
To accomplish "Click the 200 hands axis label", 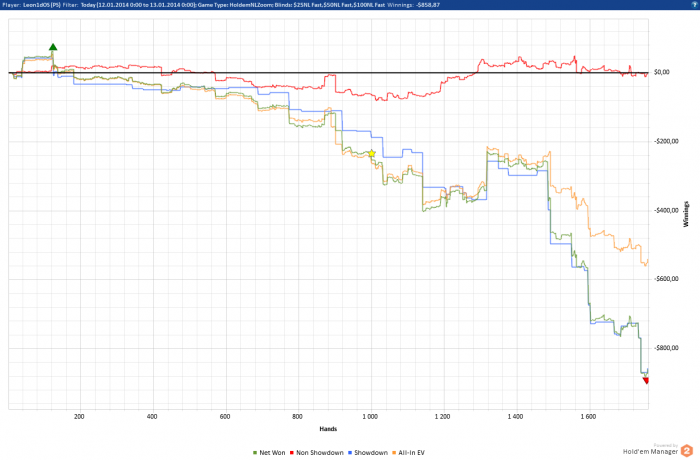I will coord(79,416).
